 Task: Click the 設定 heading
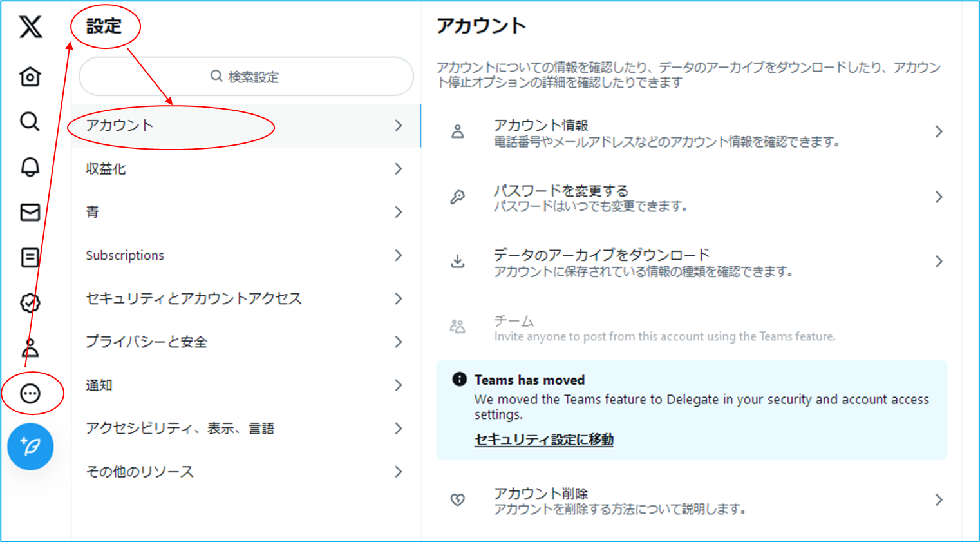[104, 26]
